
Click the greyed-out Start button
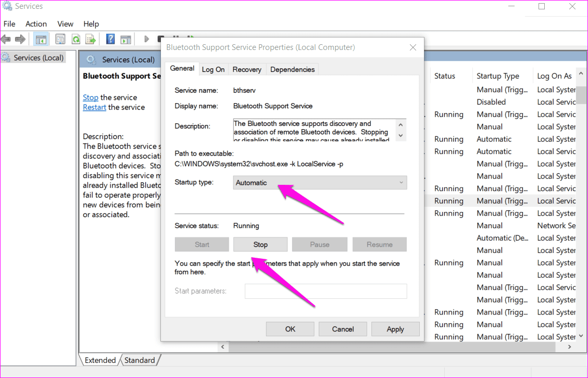click(202, 245)
